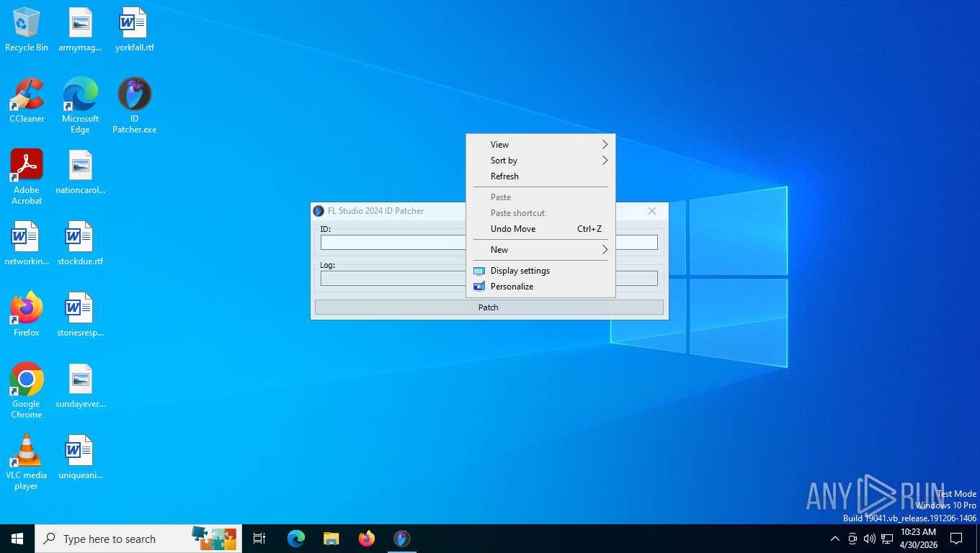980x553 pixels.
Task: Select the Firefox desktop shortcut
Action: point(27,315)
